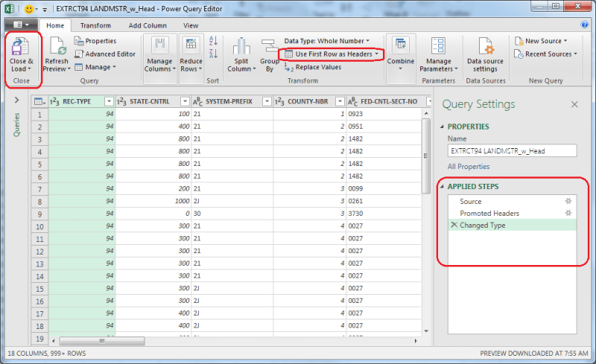
Task: Click the cell with value 3730
Action: click(x=384, y=214)
